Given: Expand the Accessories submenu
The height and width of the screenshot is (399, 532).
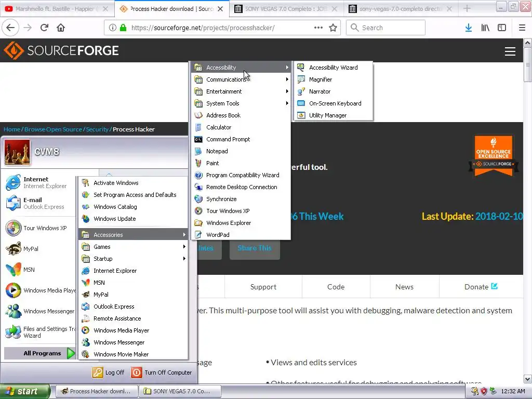Looking at the screenshot, I should coord(134,235).
